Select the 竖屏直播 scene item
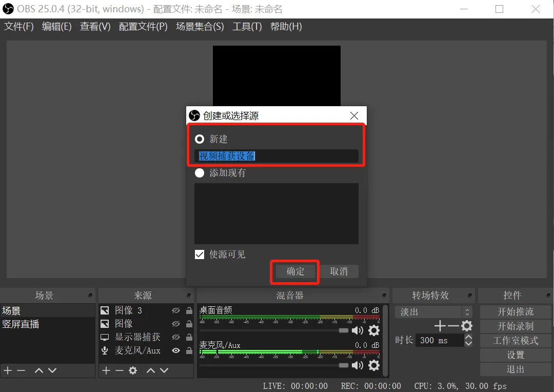Screen dimensions: 554x392 tap(47, 324)
